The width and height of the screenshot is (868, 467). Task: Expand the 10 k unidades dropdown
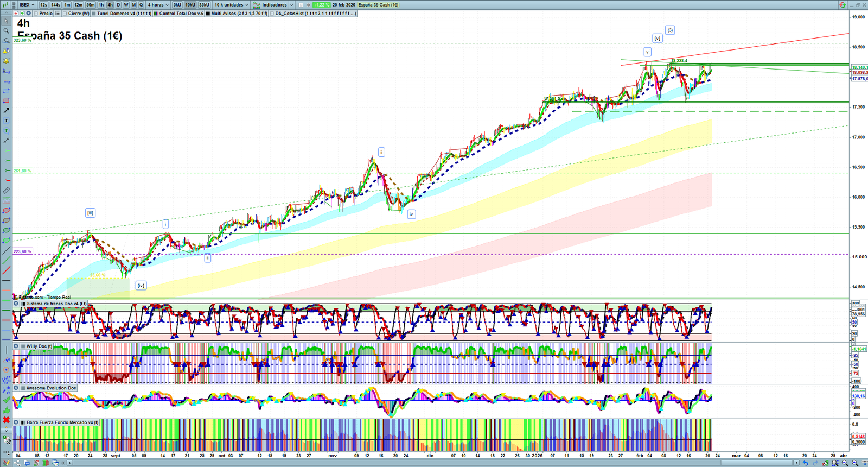pyautogui.click(x=232, y=5)
